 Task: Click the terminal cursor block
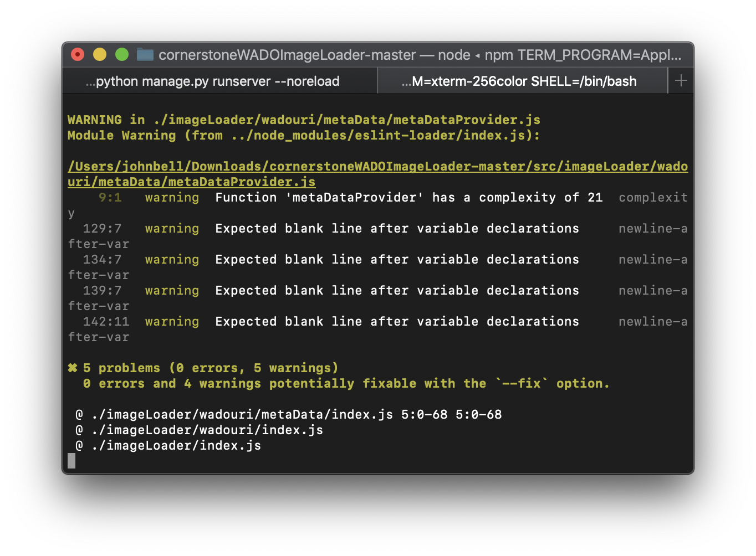(71, 461)
